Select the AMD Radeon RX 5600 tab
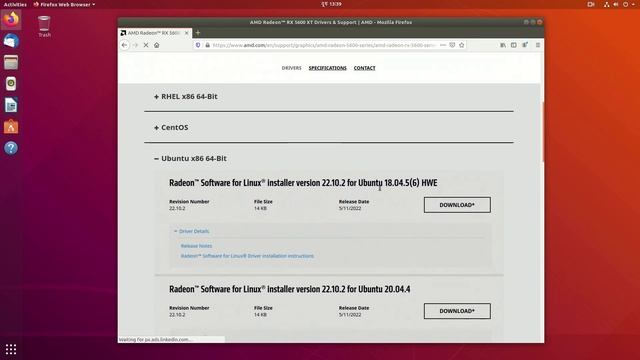Screen dimensions: 640x360 [155, 33]
